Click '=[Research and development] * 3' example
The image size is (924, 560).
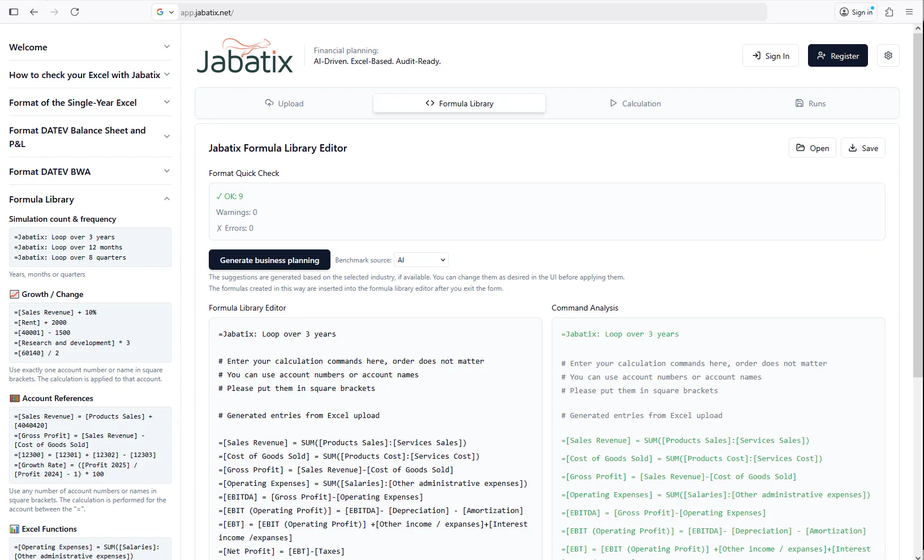(72, 343)
